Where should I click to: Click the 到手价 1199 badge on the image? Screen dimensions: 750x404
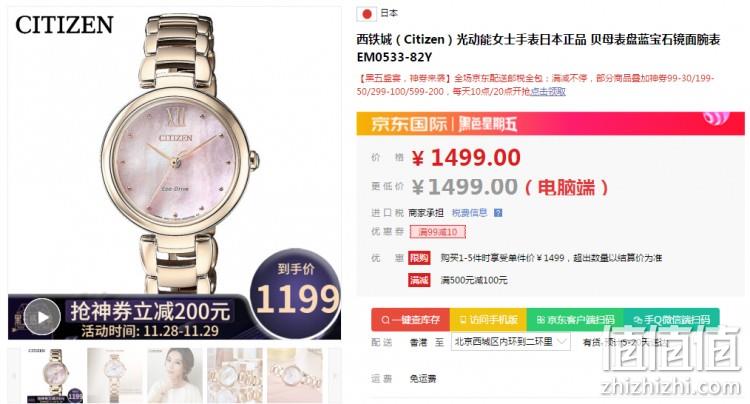pos(295,292)
